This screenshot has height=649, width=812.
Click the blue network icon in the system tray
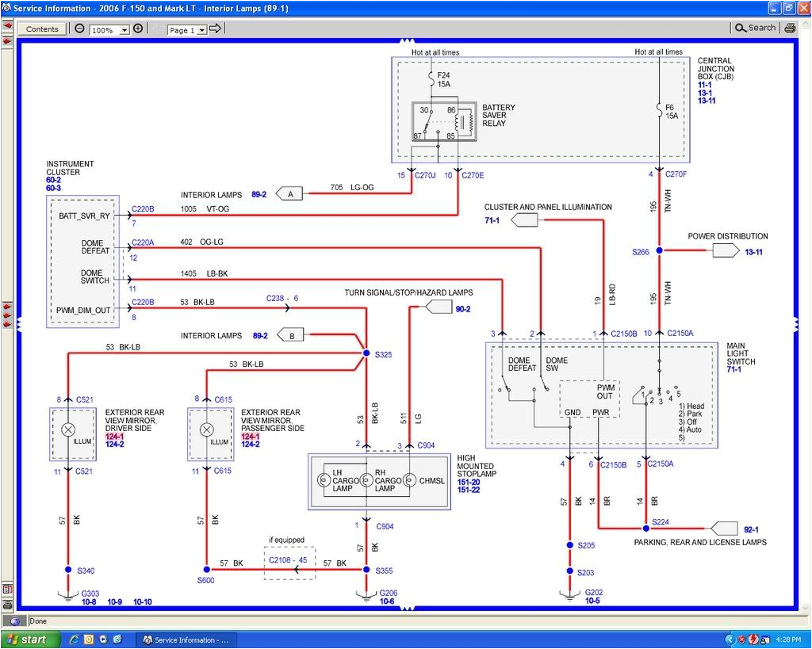(764, 639)
